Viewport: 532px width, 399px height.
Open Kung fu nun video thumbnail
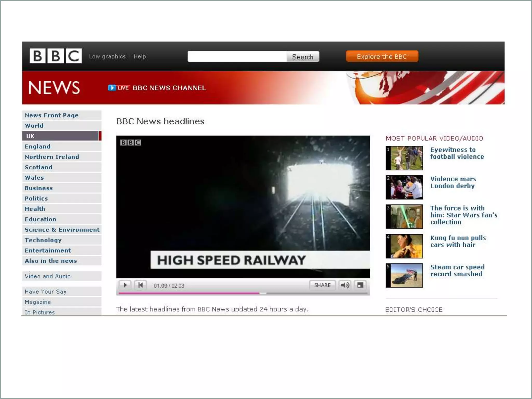click(404, 246)
